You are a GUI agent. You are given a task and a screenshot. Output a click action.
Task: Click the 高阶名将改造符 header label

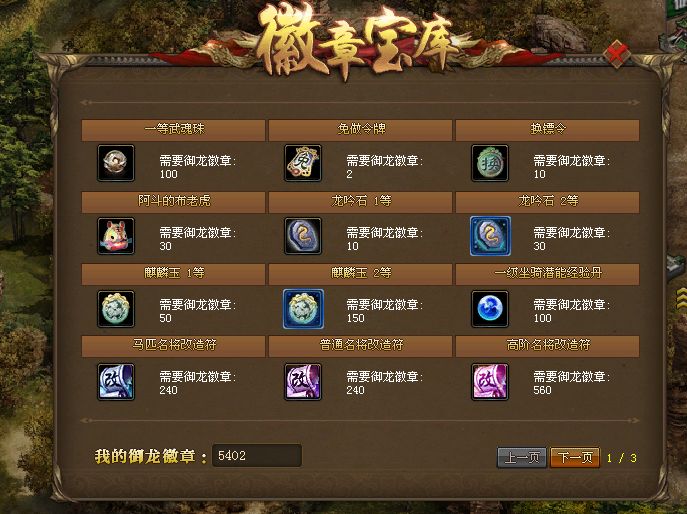point(548,346)
